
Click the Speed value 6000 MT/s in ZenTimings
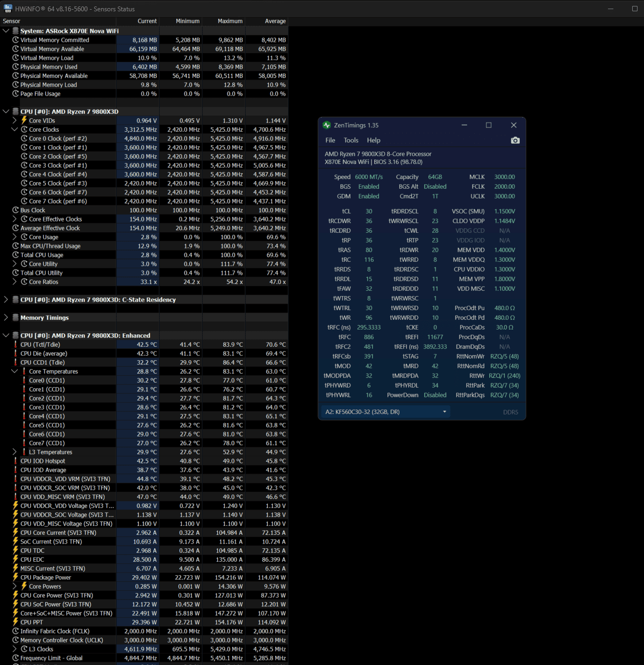coord(369,177)
